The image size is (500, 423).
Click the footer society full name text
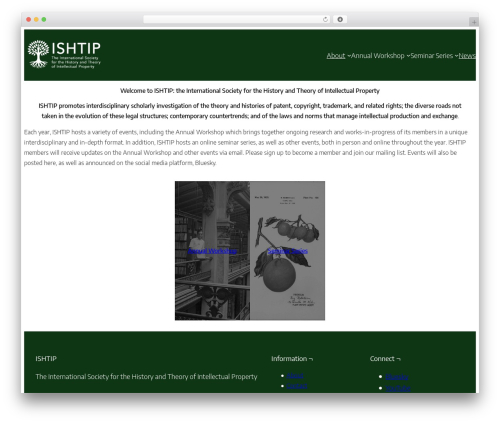pos(146,377)
